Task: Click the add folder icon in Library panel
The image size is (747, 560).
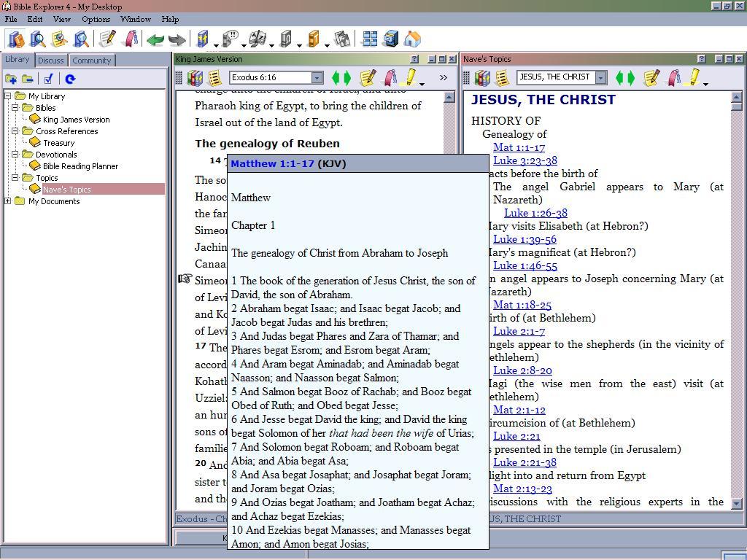Action: [11, 79]
